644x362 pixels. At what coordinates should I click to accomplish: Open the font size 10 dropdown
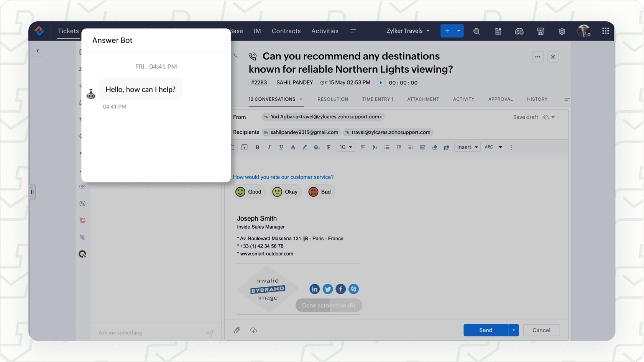pos(345,147)
